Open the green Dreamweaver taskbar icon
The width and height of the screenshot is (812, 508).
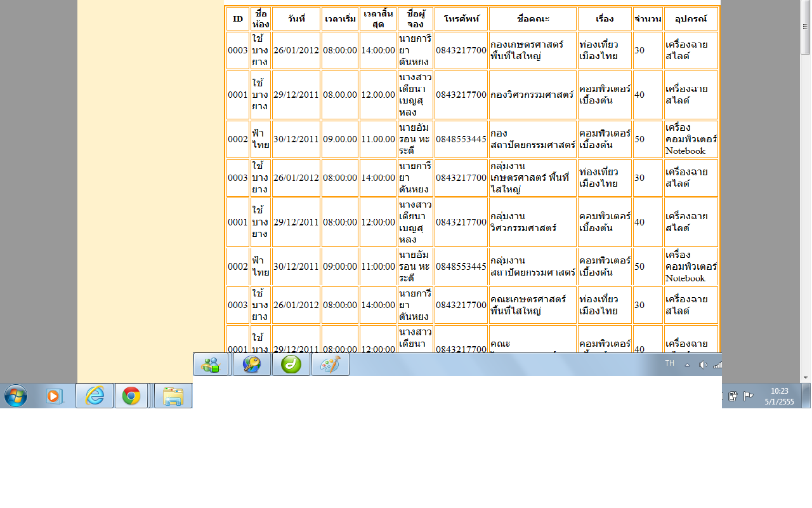(x=291, y=364)
